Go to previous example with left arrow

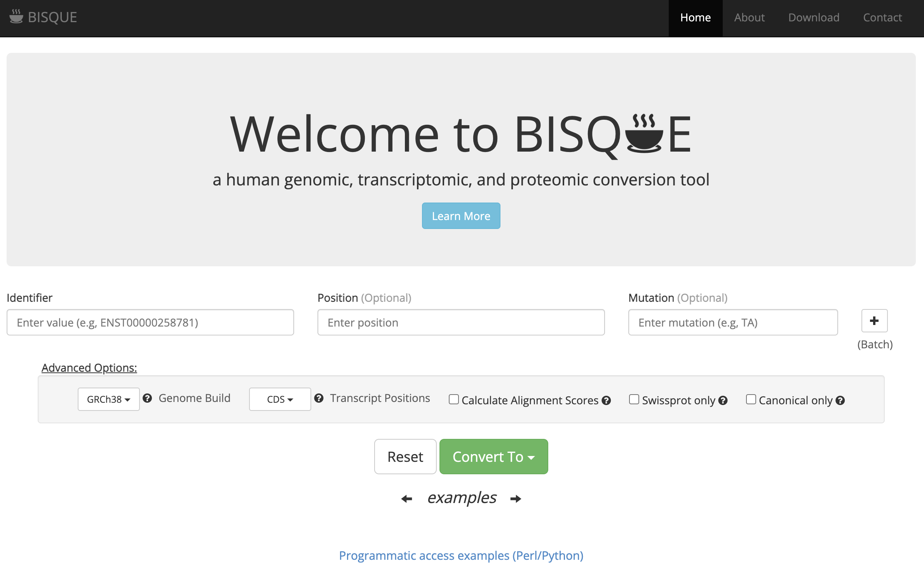point(406,498)
